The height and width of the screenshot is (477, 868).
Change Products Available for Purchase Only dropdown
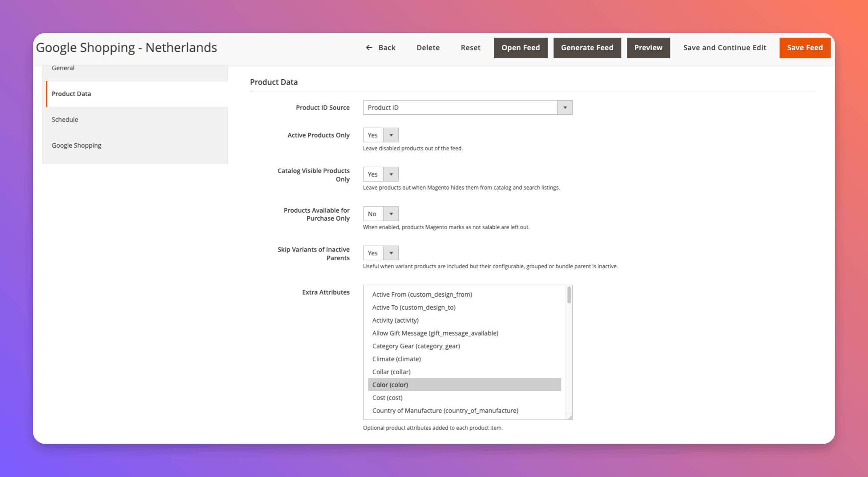(x=381, y=214)
